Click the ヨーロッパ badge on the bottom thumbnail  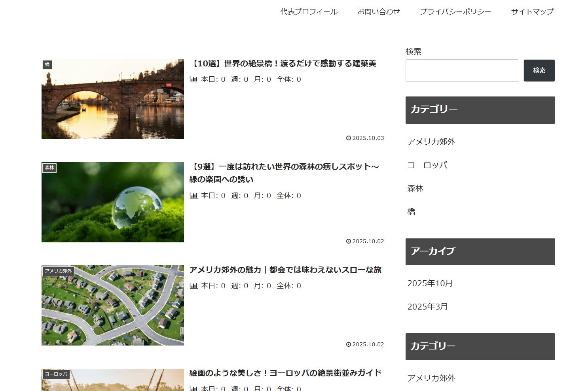coord(56,374)
